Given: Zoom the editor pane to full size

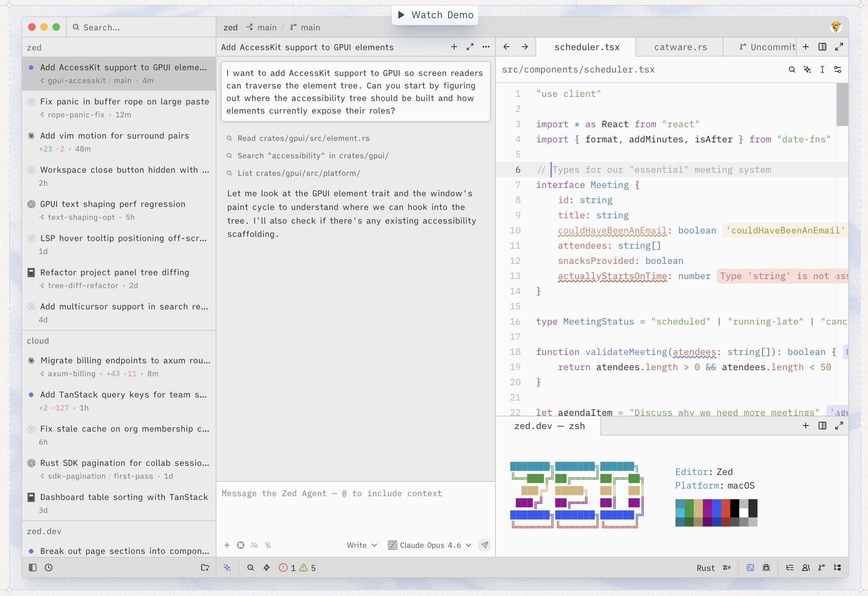Looking at the screenshot, I should click(839, 47).
